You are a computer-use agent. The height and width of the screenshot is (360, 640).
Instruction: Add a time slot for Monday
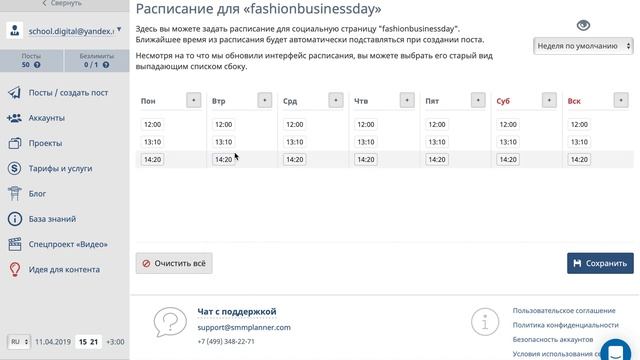tap(194, 100)
